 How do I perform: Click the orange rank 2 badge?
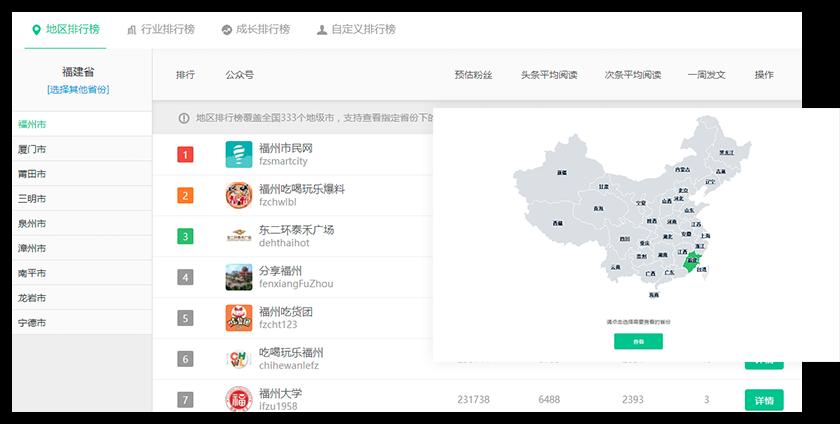(185, 196)
